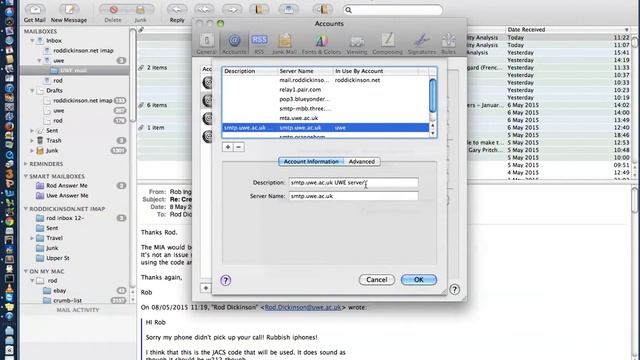The height and width of the screenshot is (360, 640).
Task: Open the Signatures preferences pane
Action: [x=422, y=43]
